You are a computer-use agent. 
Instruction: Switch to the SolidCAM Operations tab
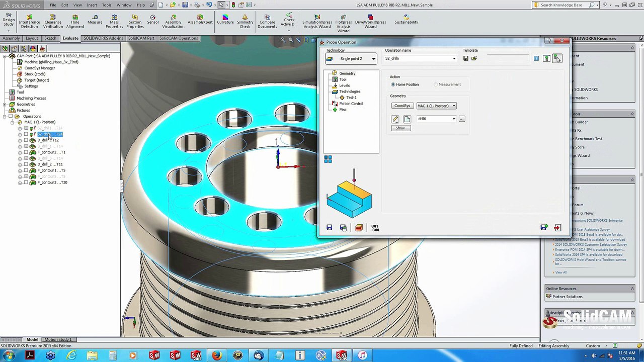click(x=179, y=38)
